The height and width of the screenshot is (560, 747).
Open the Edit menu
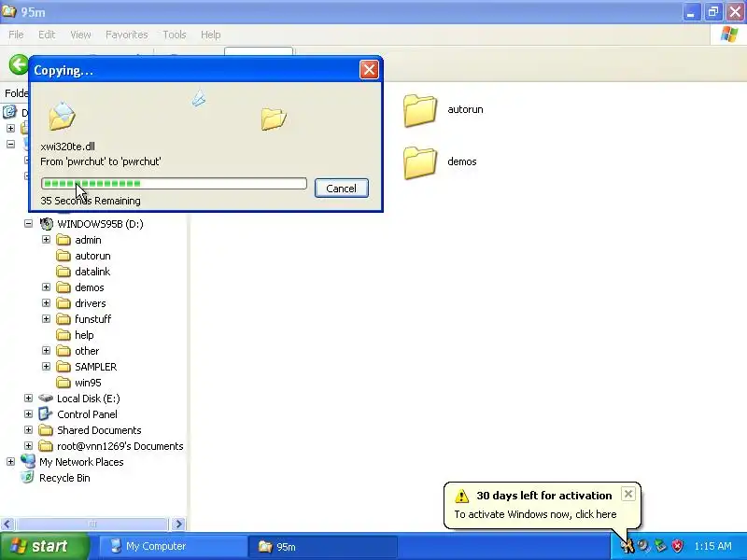(x=47, y=35)
